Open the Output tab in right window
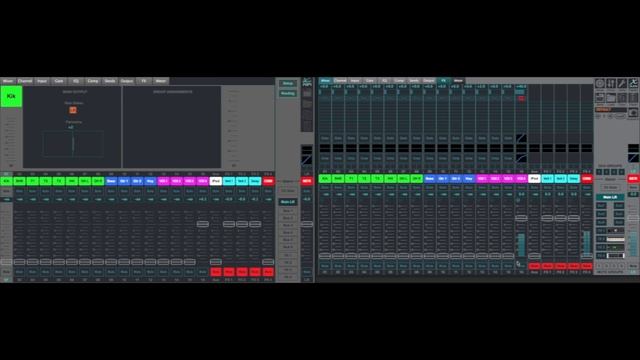 pyautogui.click(x=429, y=80)
